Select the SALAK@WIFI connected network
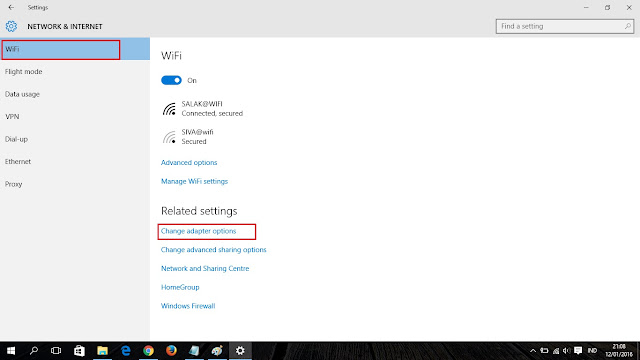This screenshot has height=360, width=640. coord(202,109)
